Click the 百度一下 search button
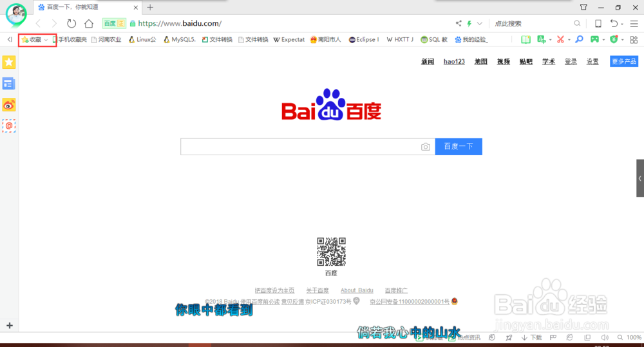The image size is (644, 347). click(459, 147)
